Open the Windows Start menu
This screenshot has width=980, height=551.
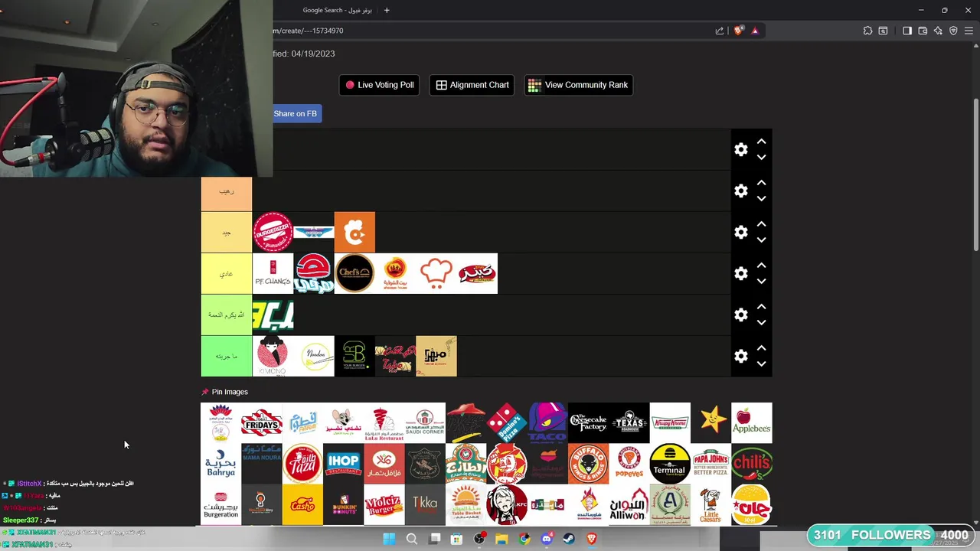tap(389, 539)
